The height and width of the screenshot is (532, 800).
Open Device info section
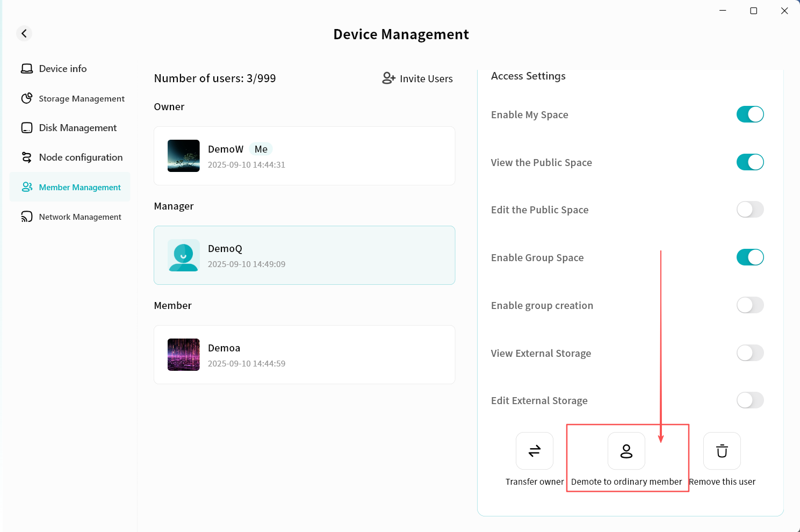click(62, 69)
